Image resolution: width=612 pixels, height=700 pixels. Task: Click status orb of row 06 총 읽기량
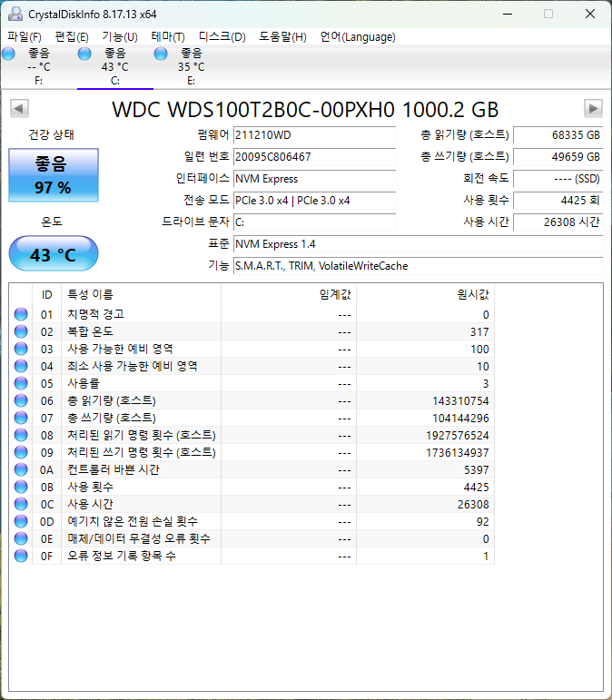21,400
